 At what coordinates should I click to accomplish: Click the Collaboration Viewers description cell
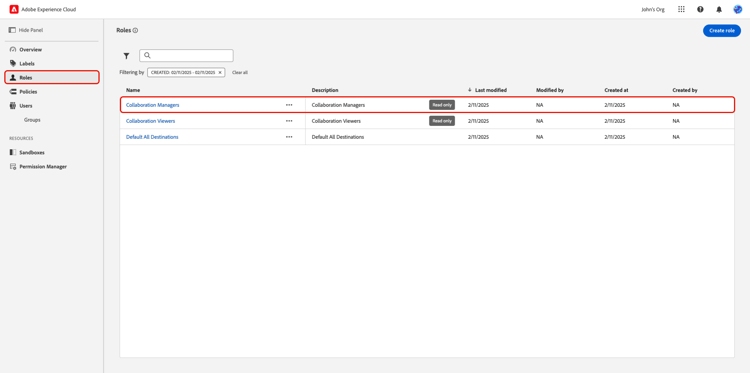click(336, 121)
